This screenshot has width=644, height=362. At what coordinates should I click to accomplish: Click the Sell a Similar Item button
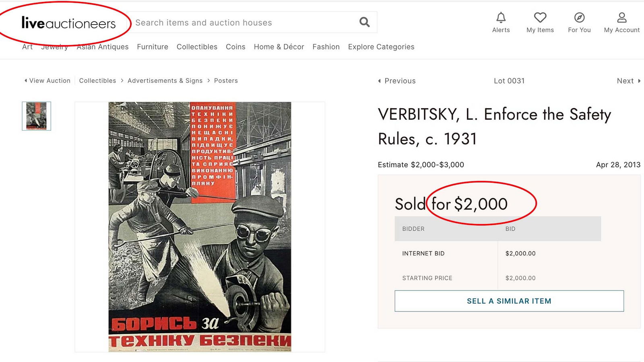509,301
